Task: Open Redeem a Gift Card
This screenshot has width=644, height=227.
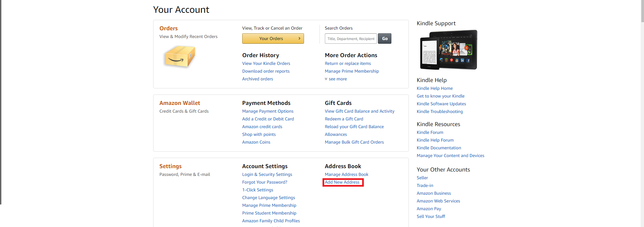Action: [x=344, y=119]
